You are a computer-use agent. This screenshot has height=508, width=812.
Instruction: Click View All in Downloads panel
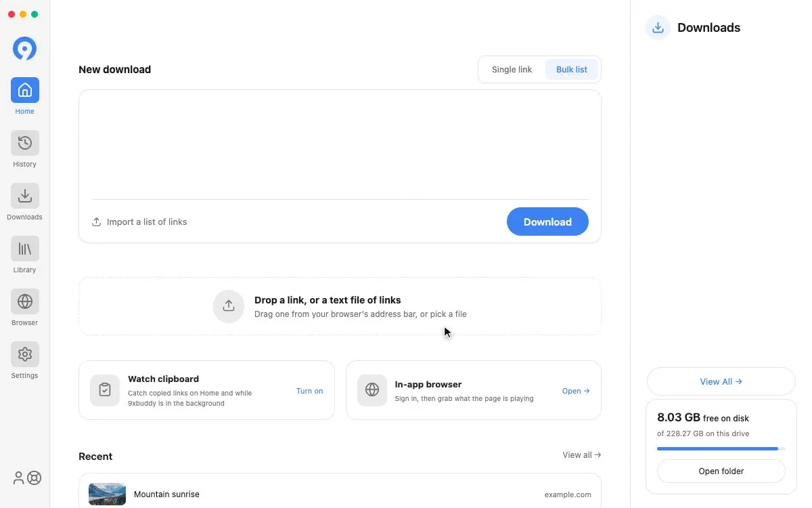pyautogui.click(x=721, y=381)
